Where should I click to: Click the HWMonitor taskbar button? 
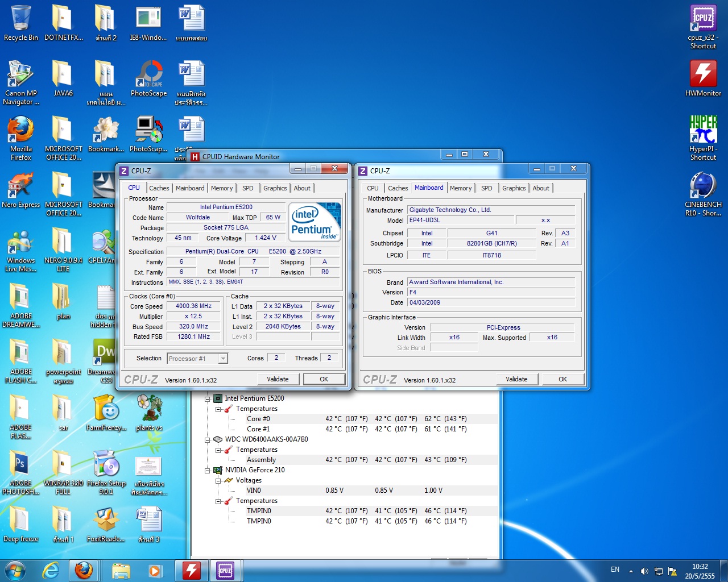[x=191, y=570]
